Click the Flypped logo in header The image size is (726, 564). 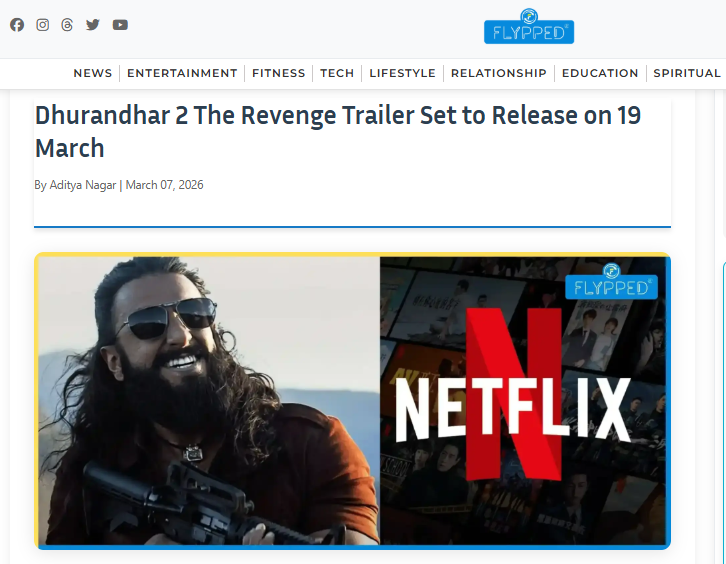pos(529,26)
